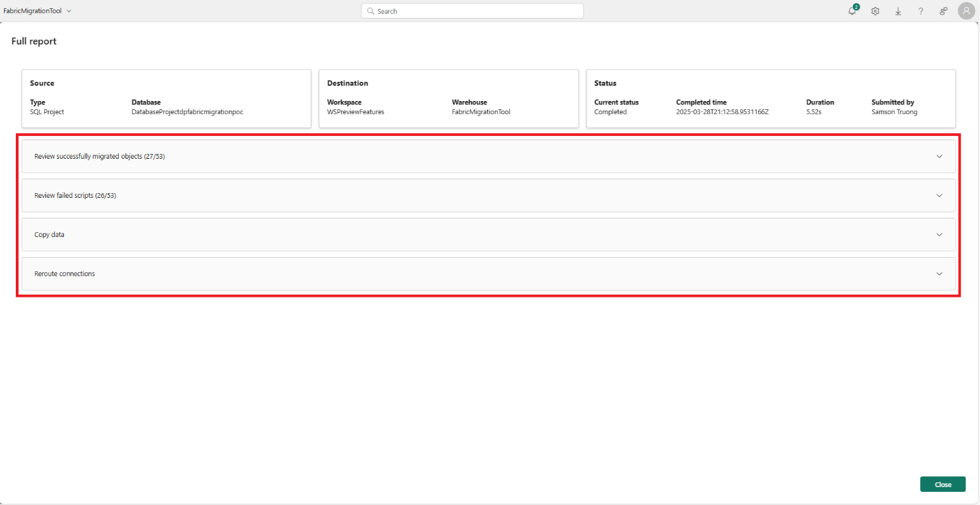This screenshot has width=980, height=505.
Task: Click the notification badge showing 2
Action: pos(855,7)
